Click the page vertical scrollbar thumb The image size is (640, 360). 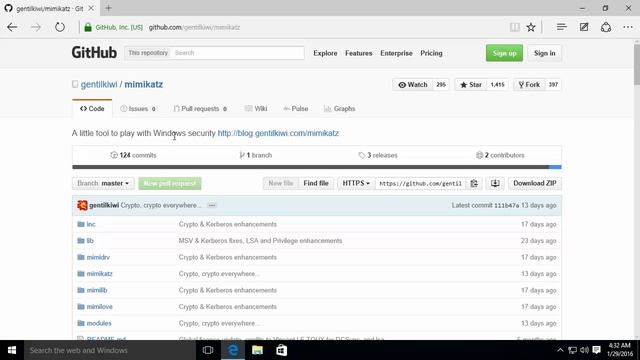tap(637, 65)
